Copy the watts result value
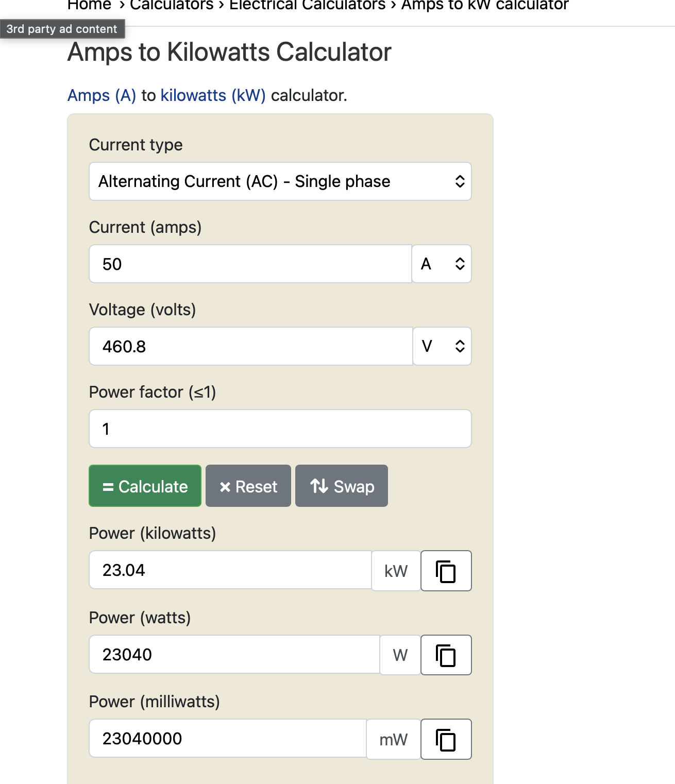 [x=446, y=655]
